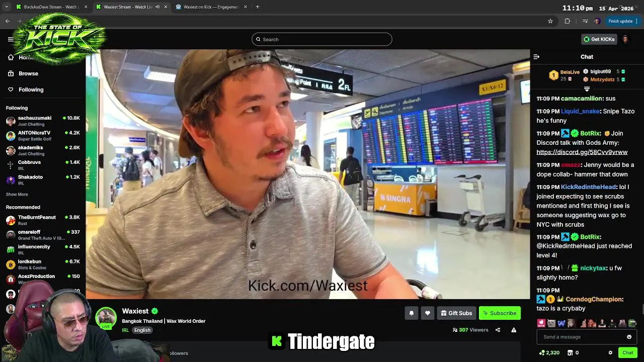644x362 pixels.
Task: Open ANTONIcraTV channel from Following list
Action: (x=43, y=136)
